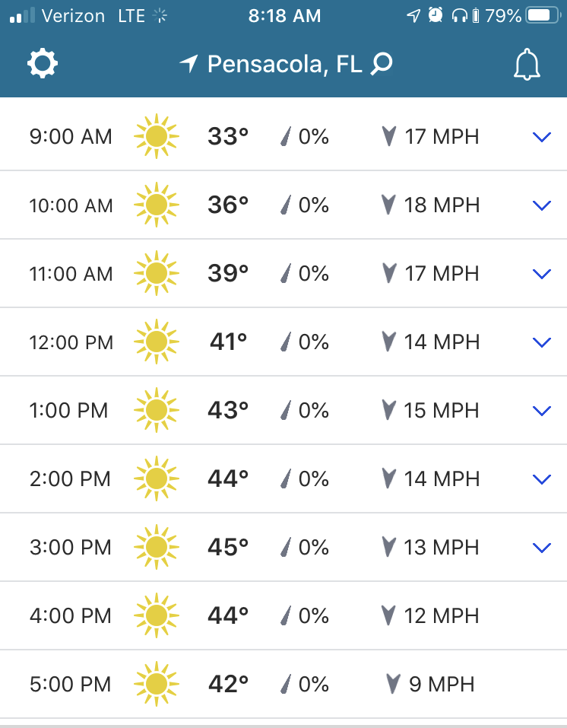Select the 4:00 PM time label

click(x=70, y=615)
